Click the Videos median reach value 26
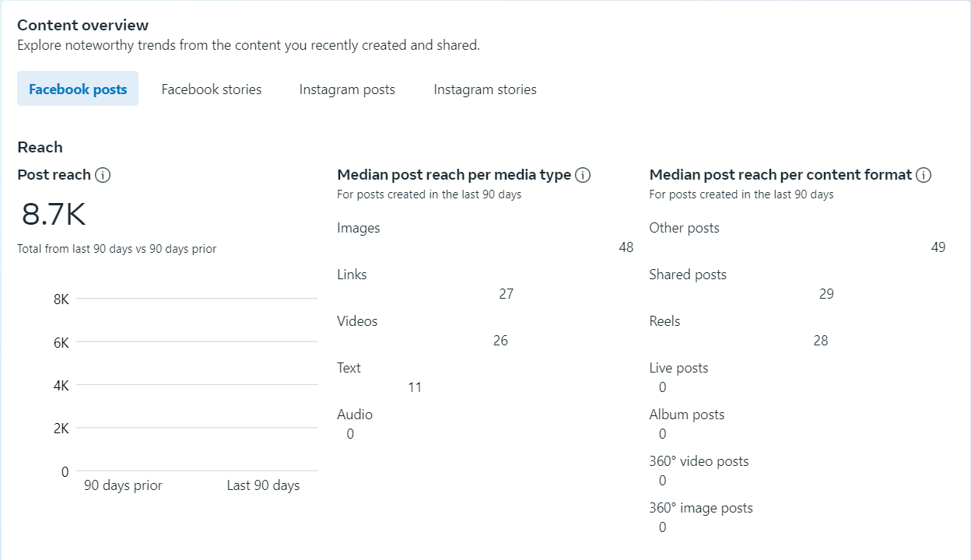Screen dimensions: 971x560 click(500, 341)
